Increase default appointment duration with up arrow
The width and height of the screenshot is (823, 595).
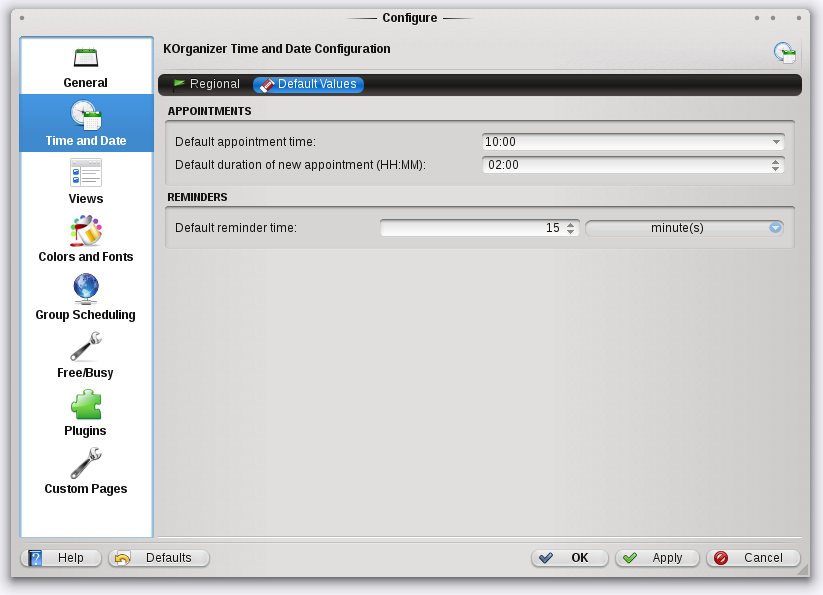(x=776, y=162)
